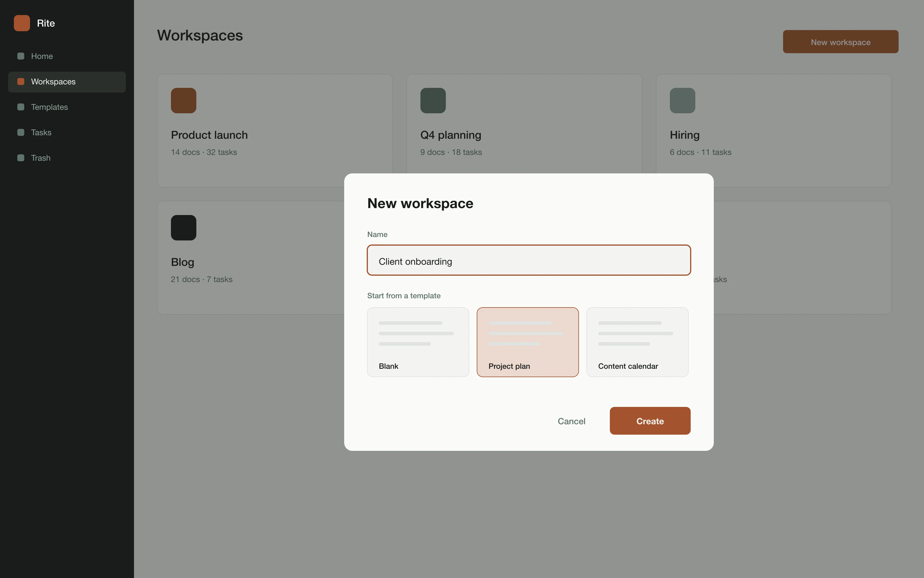924x578 pixels.
Task: Click the Workspaces sidebar icon
Action: (21, 81)
